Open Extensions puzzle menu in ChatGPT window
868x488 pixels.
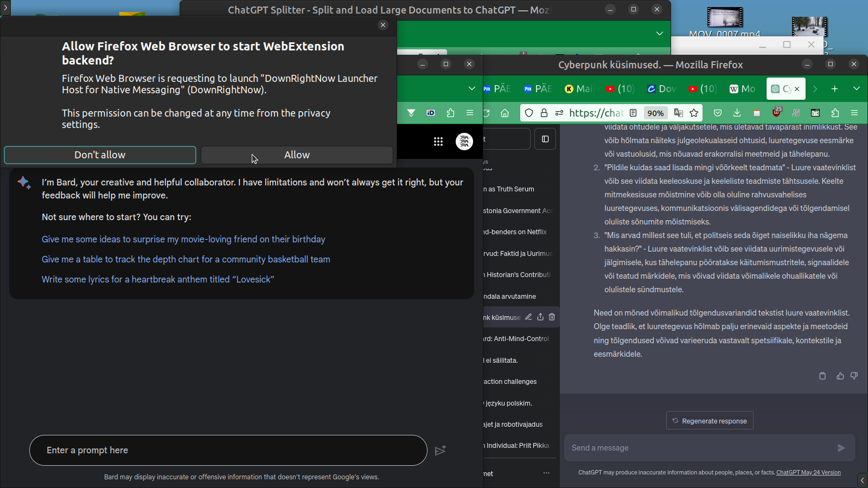click(835, 113)
